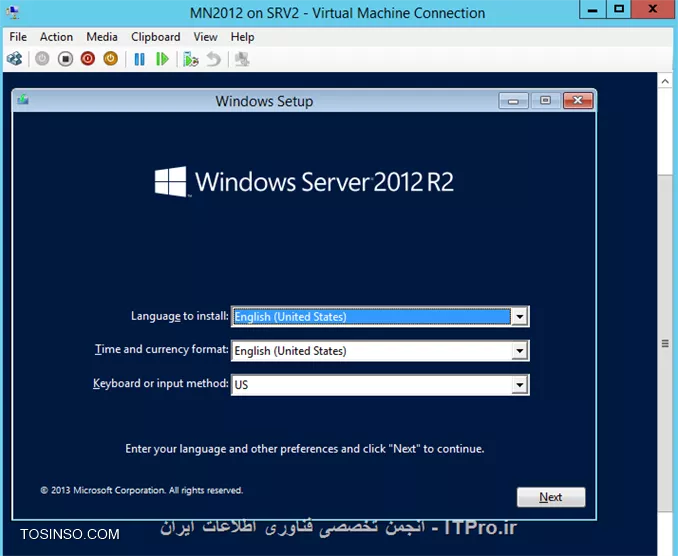
Task: Click the orange Save state icon
Action: 111,59
